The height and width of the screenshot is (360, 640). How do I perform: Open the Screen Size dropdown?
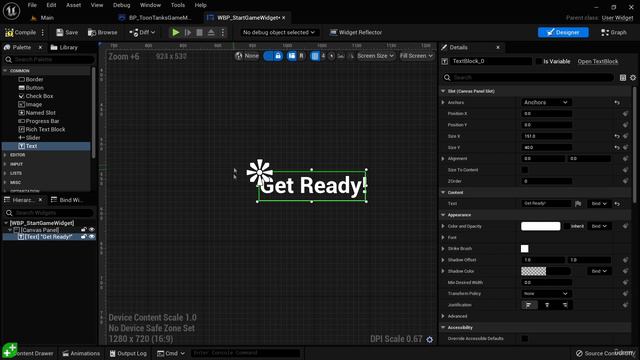click(376, 56)
